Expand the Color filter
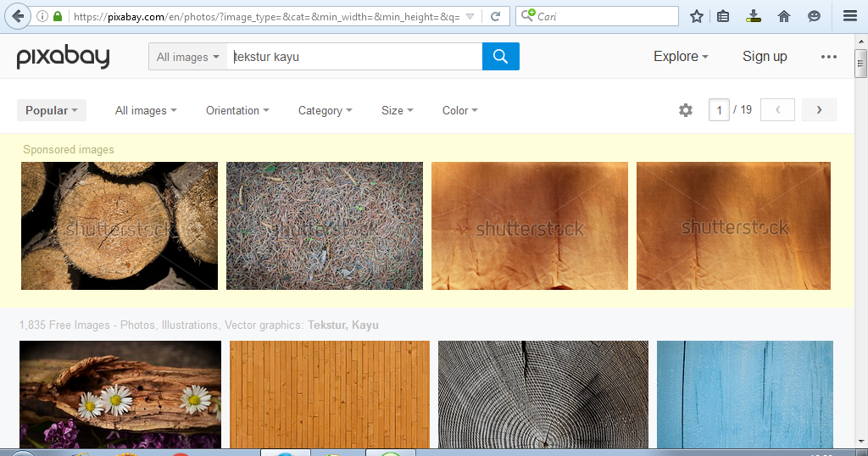 click(460, 111)
